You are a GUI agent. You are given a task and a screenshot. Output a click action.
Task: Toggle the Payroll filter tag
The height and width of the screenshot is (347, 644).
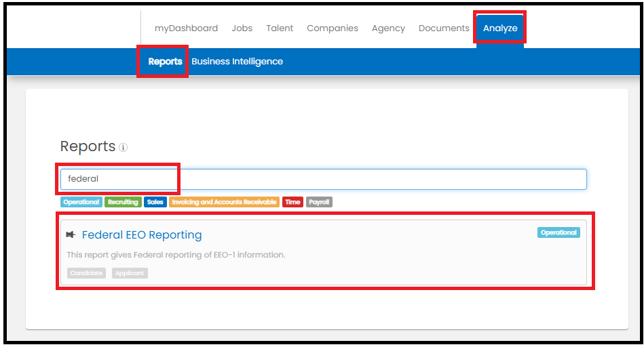coord(319,202)
